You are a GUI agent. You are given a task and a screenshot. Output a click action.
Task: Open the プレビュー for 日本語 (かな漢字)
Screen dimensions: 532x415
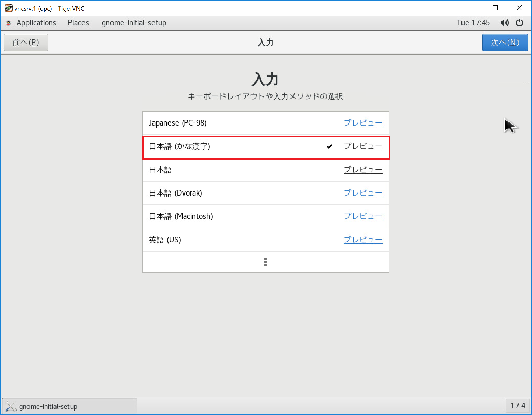[x=363, y=147]
